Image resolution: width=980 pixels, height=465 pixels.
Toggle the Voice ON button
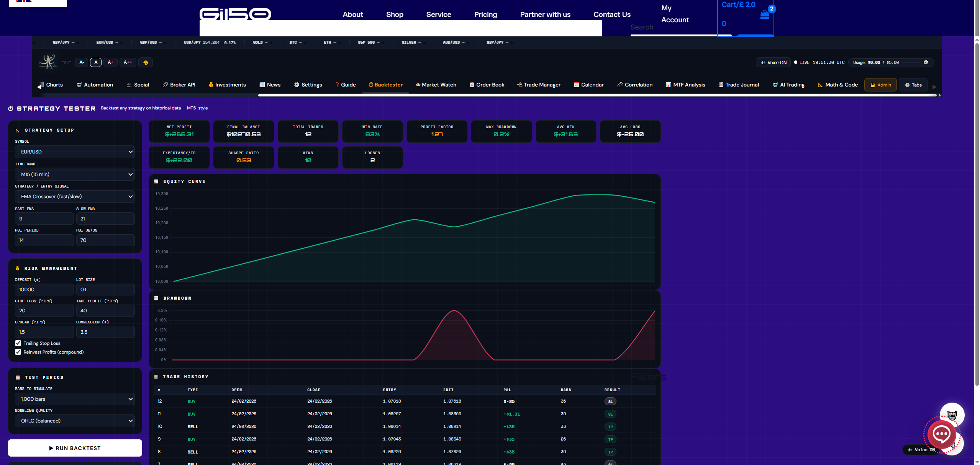click(x=773, y=62)
